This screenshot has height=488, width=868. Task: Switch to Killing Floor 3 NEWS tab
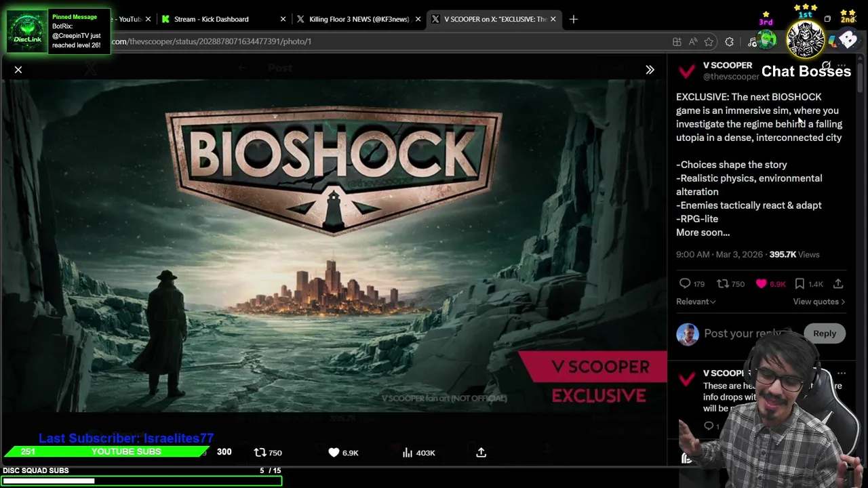(359, 19)
